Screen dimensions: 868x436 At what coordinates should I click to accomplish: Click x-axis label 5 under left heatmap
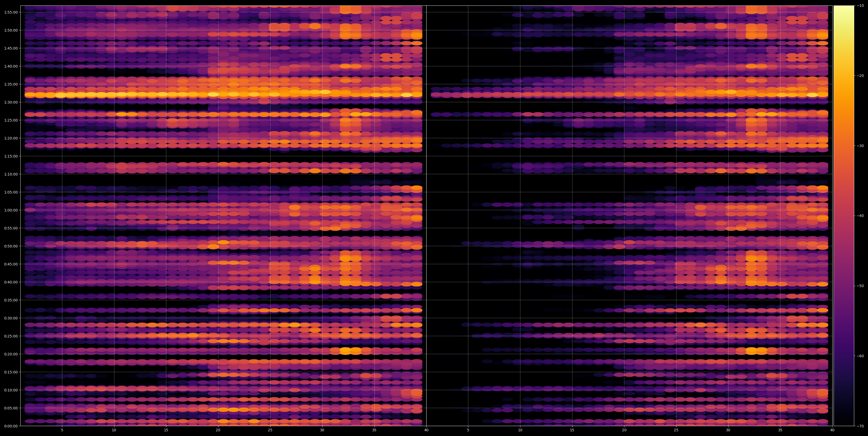(x=62, y=430)
